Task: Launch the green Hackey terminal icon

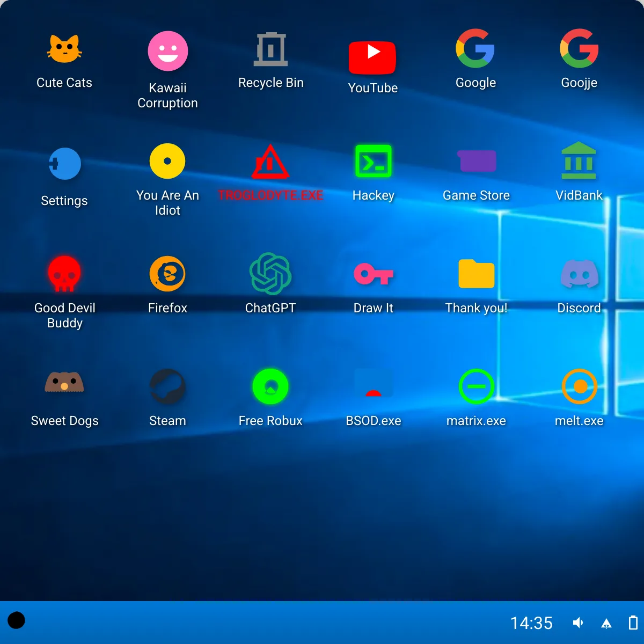Action: pos(374,161)
